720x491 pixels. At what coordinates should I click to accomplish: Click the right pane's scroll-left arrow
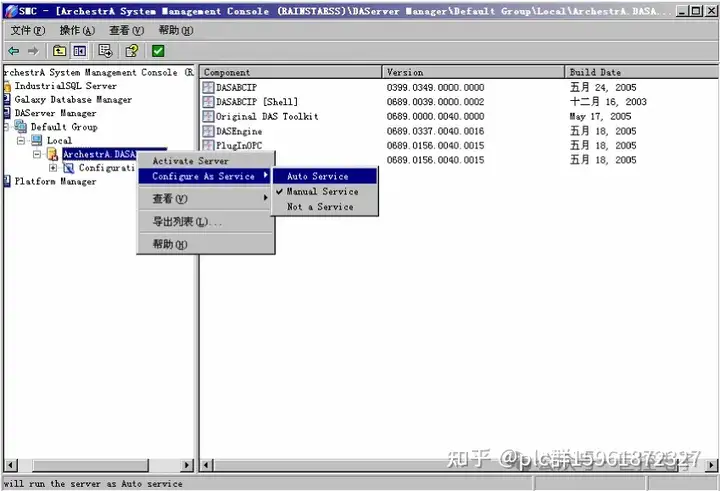click(x=207, y=465)
